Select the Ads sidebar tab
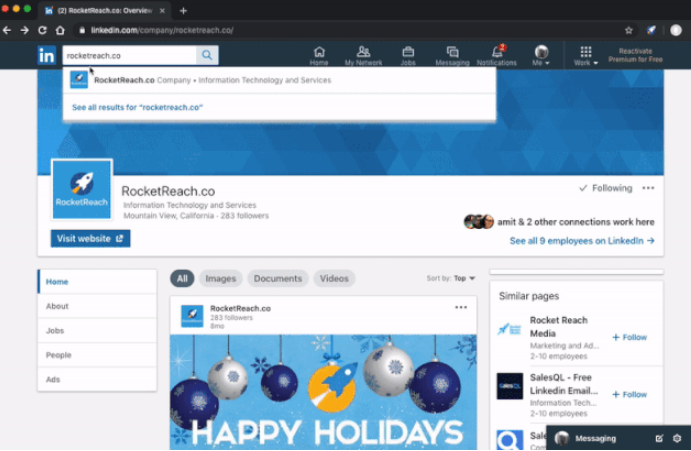 click(97, 379)
